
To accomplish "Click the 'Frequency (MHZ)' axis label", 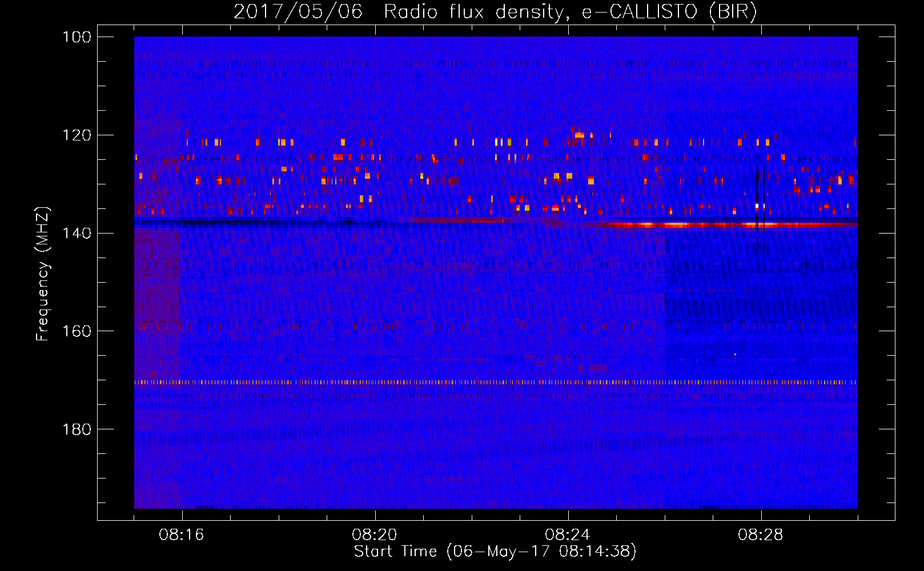I will pos(43,274).
